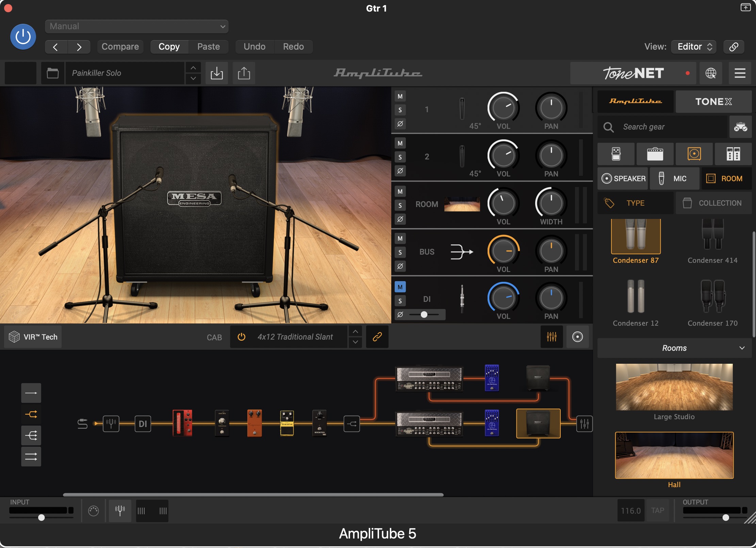
Task: Click the Compare button
Action: [120, 47]
